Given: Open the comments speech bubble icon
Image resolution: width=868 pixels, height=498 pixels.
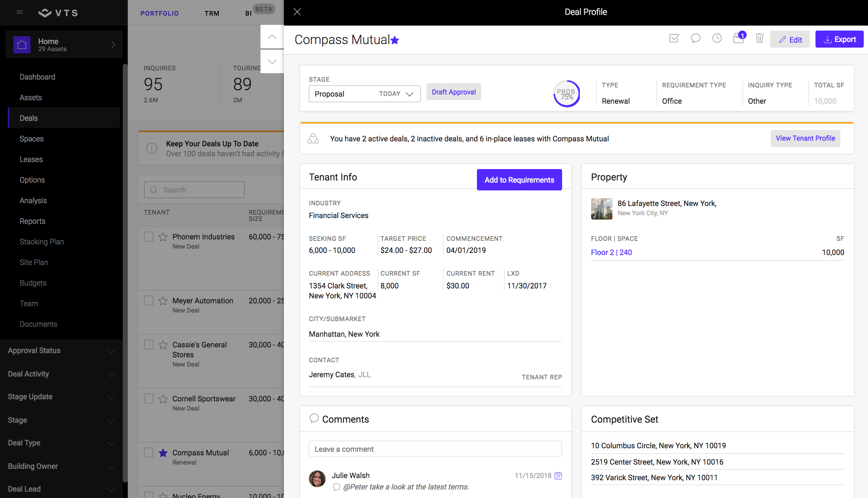Looking at the screenshot, I should (x=696, y=38).
